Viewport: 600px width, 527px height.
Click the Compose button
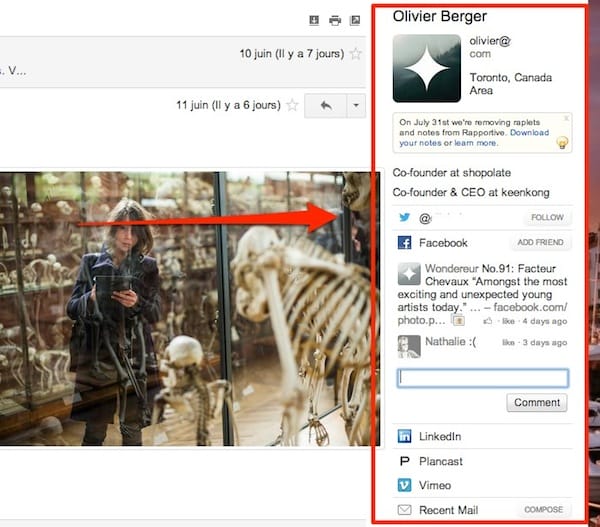pyautogui.click(x=544, y=510)
